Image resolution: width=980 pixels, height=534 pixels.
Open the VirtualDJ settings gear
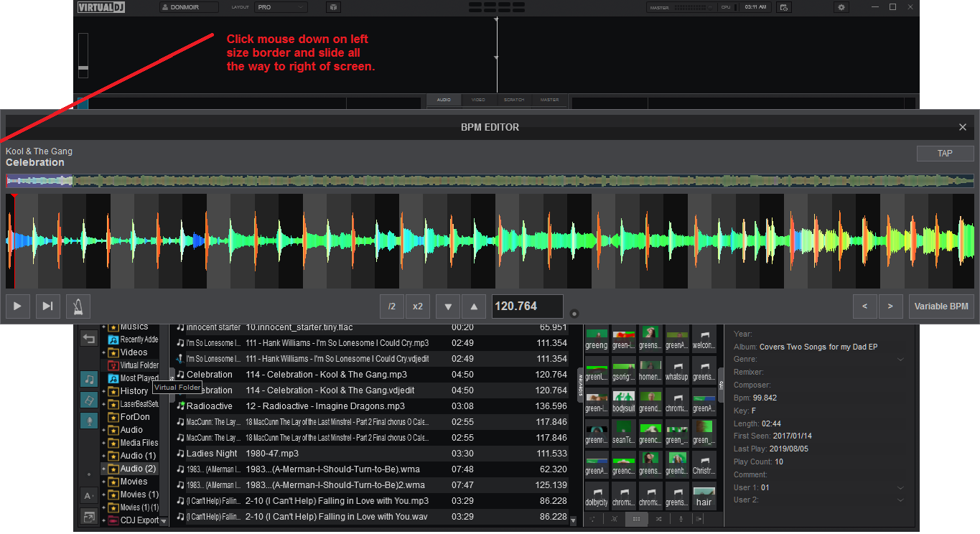pos(841,7)
